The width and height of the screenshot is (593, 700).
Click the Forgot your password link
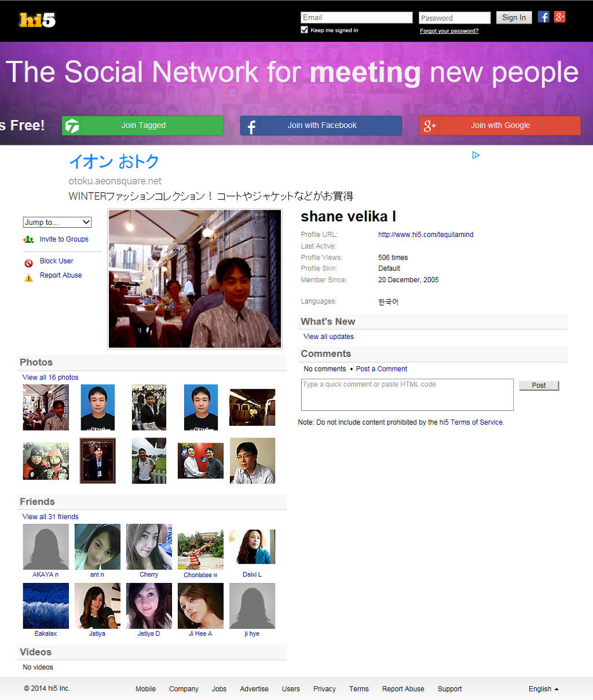[x=449, y=31]
